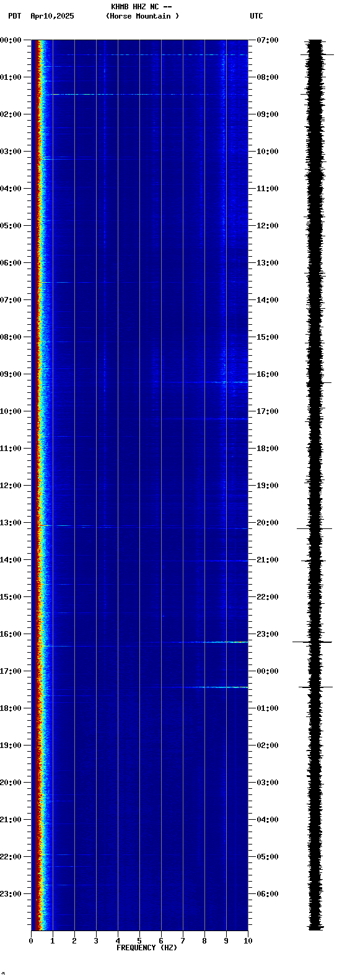Click the seismogram spike near 20:00 UTC

[x=315, y=528]
